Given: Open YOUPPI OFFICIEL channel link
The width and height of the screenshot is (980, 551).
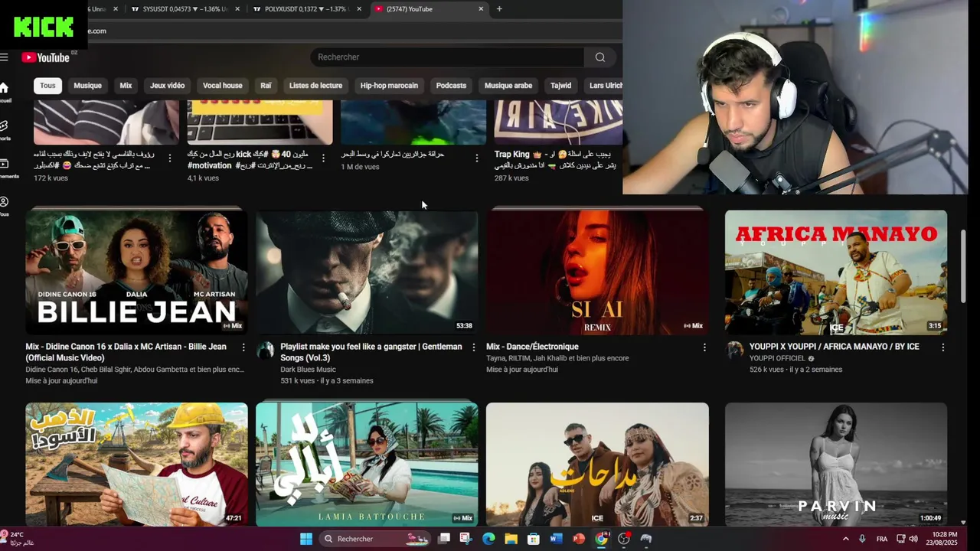Looking at the screenshot, I should [777, 358].
